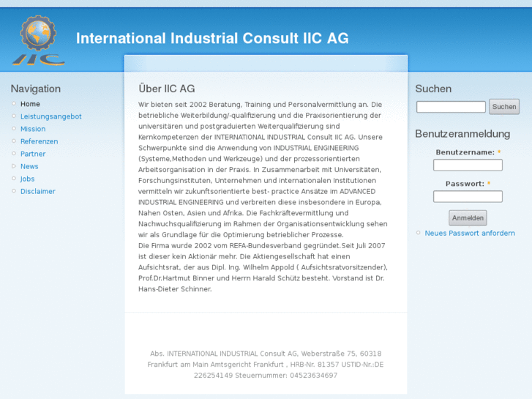Click the Passwort: field label

coord(465,184)
